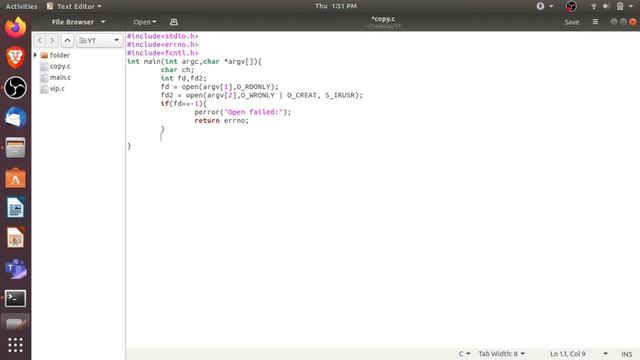Open LibreOffice Impress from the dock

(16, 238)
